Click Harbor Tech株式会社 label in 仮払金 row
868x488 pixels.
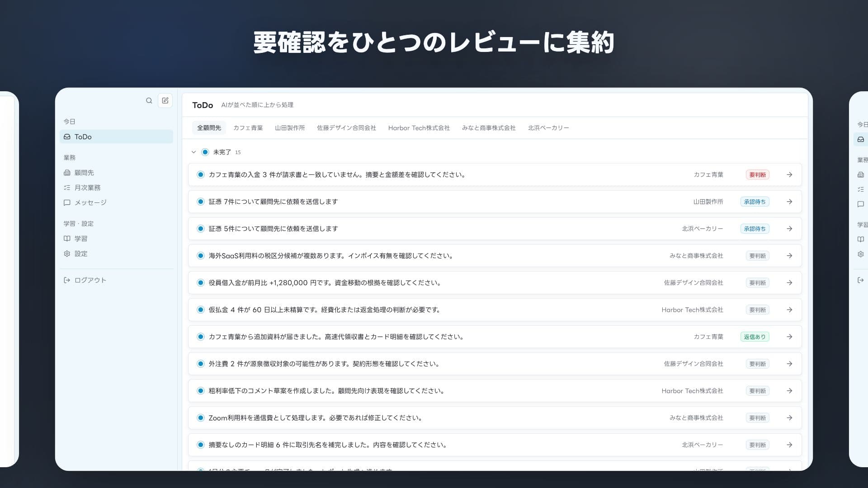click(x=692, y=310)
